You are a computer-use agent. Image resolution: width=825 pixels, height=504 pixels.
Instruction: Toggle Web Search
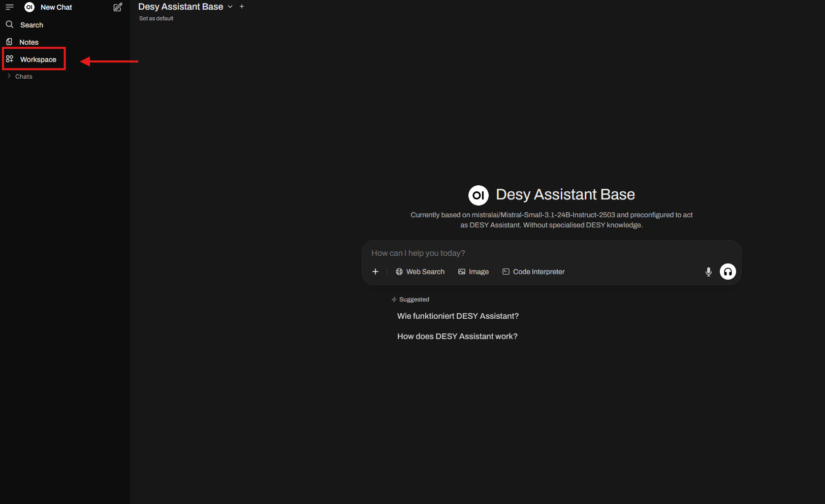(x=420, y=272)
